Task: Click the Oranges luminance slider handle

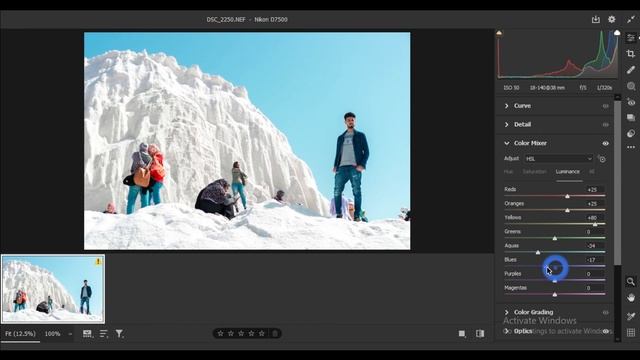Action: tap(567, 210)
